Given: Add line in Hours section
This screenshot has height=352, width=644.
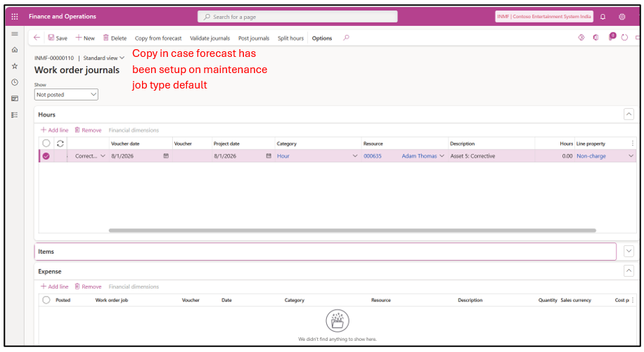Looking at the screenshot, I should 54,130.
